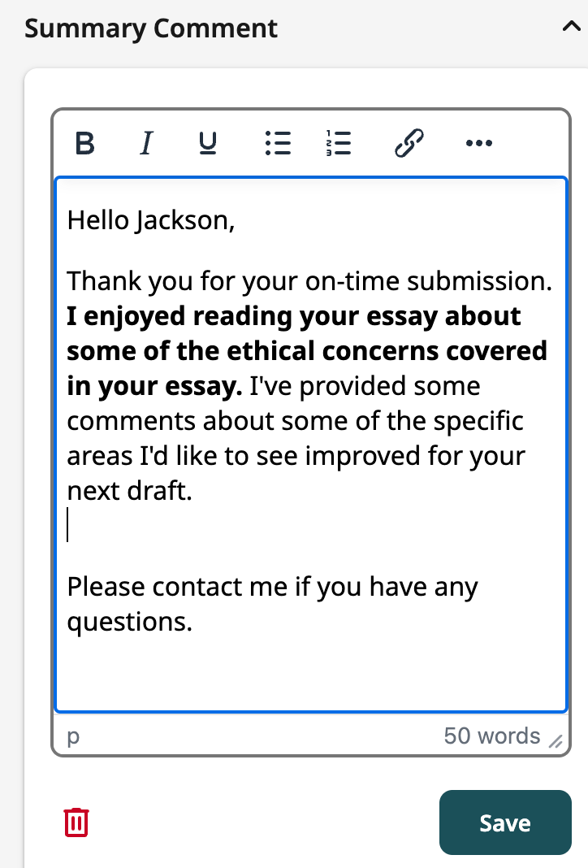
Task: Place cursor in 'Hello Jackson,' line
Action: pyautogui.click(x=151, y=220)
